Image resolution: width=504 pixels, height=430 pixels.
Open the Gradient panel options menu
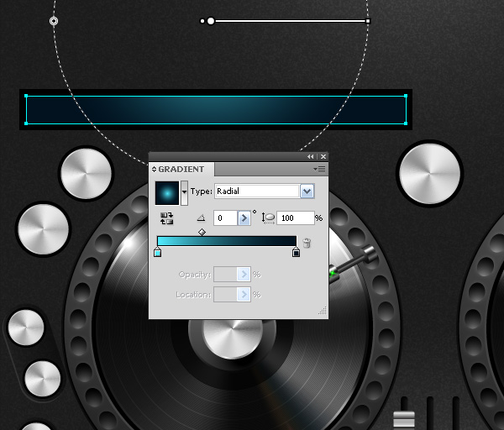tap(319, 169)
